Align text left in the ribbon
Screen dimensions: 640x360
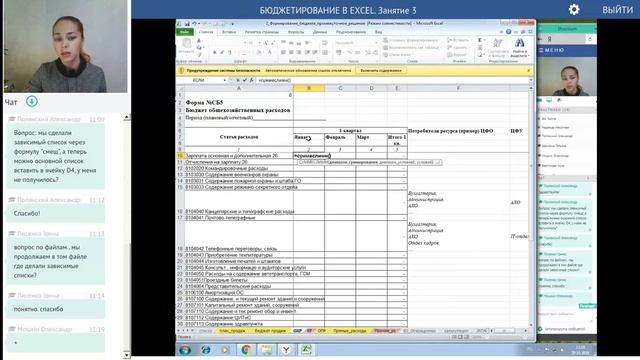click(283, 52)
